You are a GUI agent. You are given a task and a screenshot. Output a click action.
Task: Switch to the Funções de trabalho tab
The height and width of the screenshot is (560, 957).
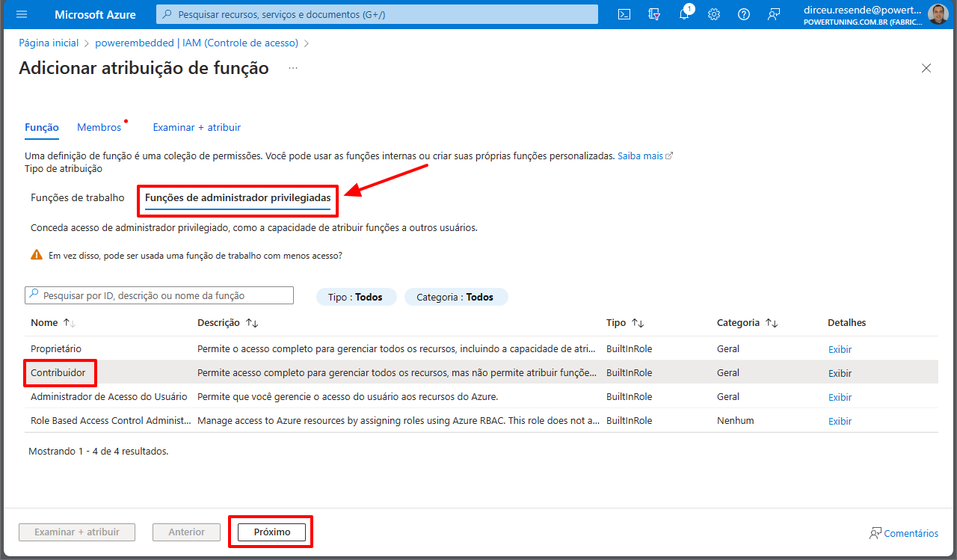click(78, 198)
